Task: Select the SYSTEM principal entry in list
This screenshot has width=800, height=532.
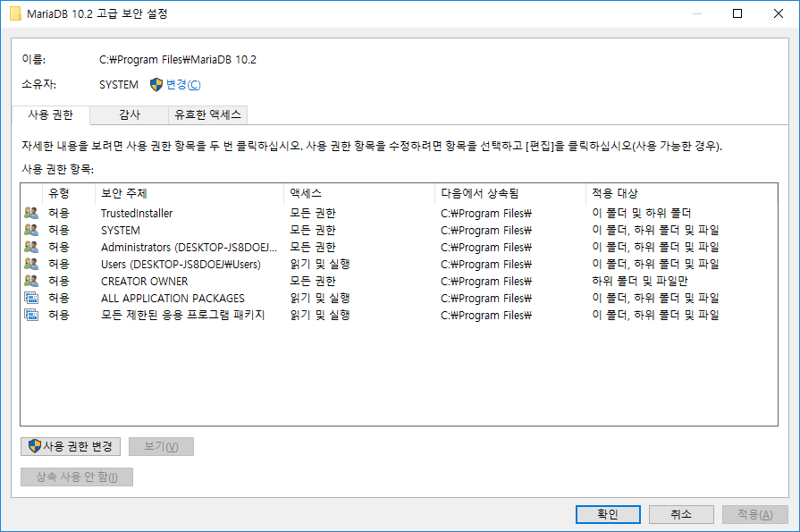Action: [x=121, y=231]
